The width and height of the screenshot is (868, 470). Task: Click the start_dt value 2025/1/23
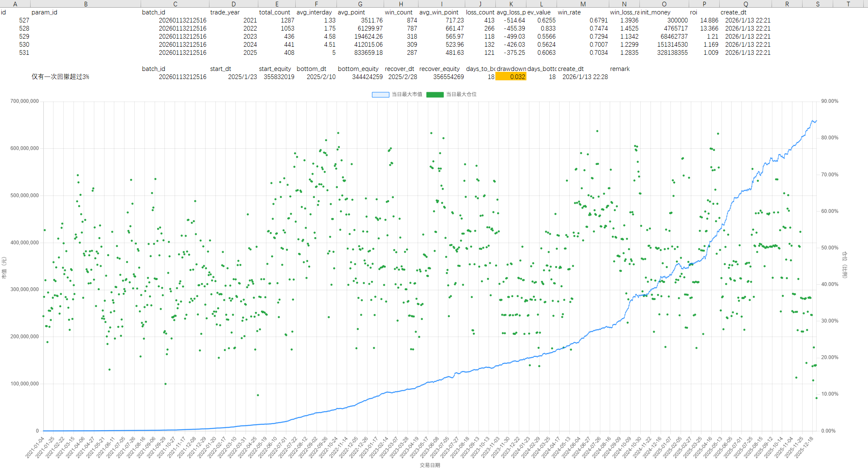pos(242,77)
